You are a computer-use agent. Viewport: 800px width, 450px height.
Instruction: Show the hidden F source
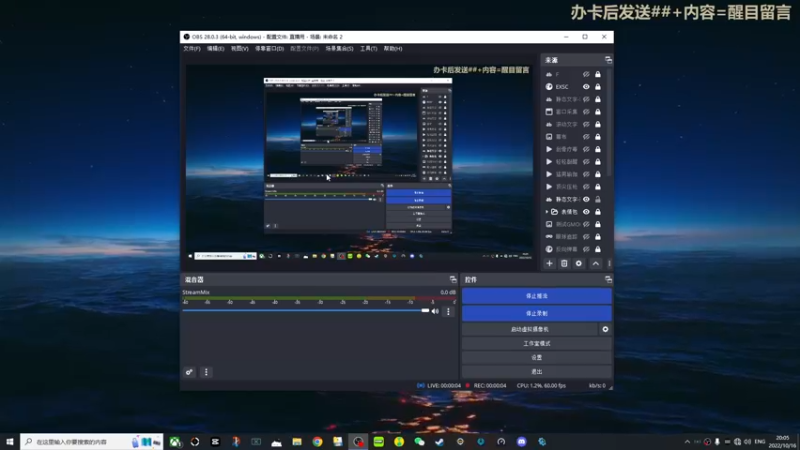point(586,74)
